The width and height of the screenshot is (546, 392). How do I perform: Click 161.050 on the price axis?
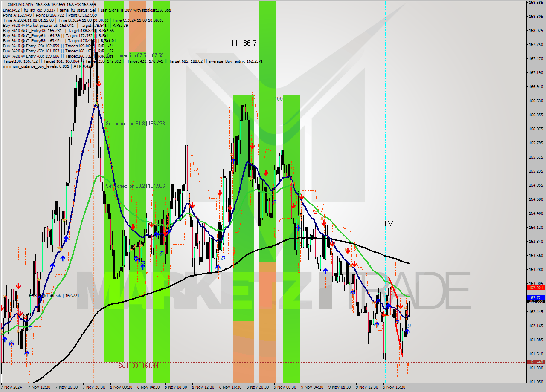pyautogui.click(x=536, y=382)
